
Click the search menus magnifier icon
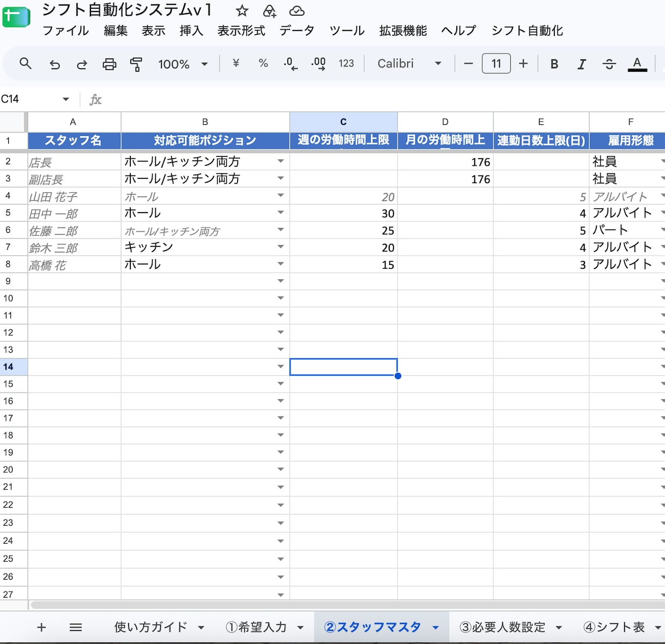(x=25, y=64)
